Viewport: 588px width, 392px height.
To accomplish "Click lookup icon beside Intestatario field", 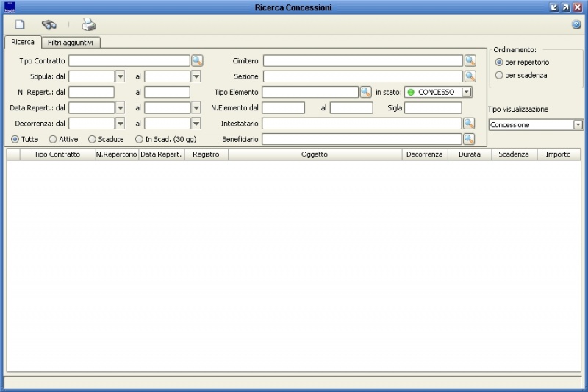I will click(x=469, y=124).
